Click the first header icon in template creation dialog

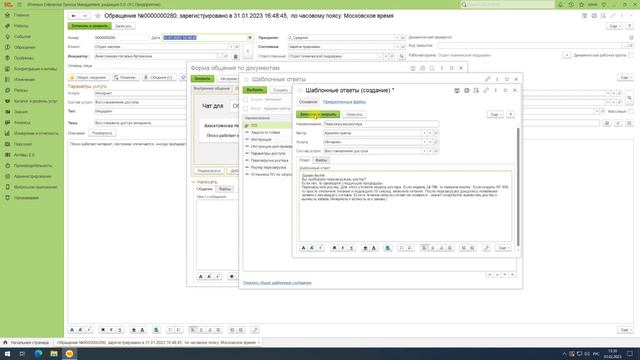(x=457, y=90)
